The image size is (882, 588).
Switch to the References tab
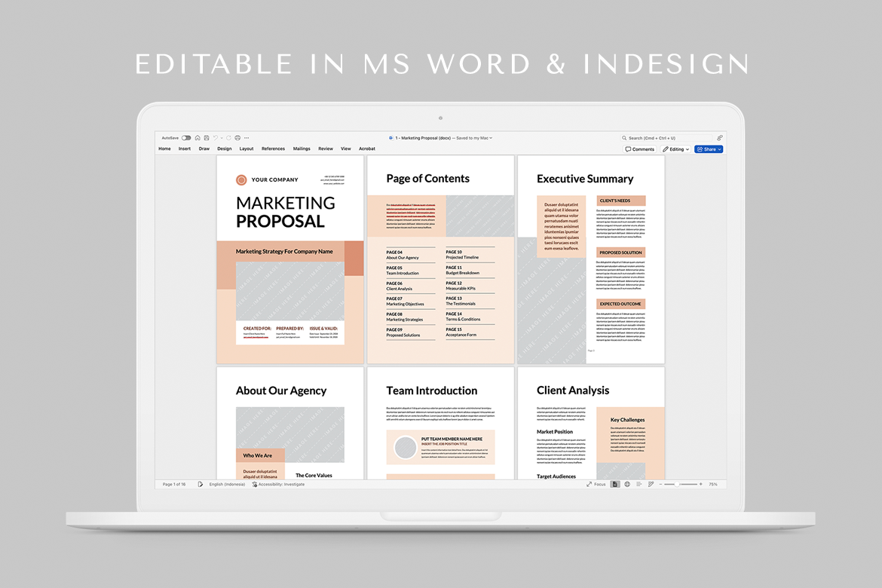pos(273,149)
